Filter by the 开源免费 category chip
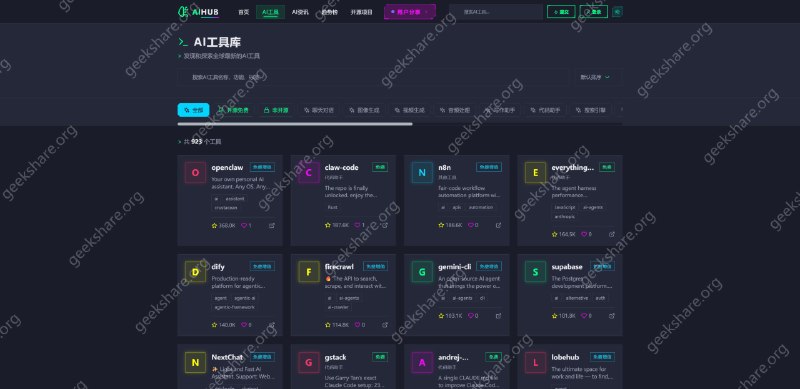The width and height of the screenshot is (800, 389). tap(234, 110)
